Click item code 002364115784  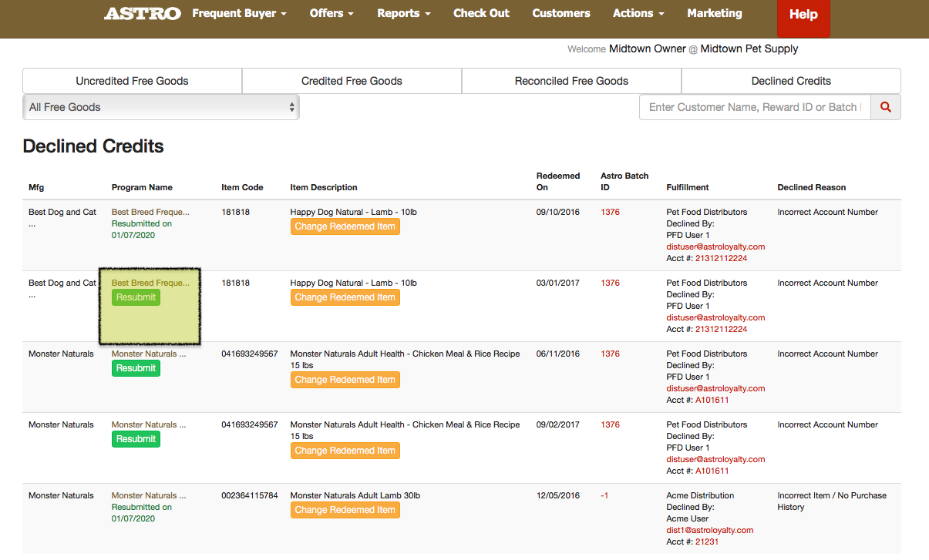point(250,495)
